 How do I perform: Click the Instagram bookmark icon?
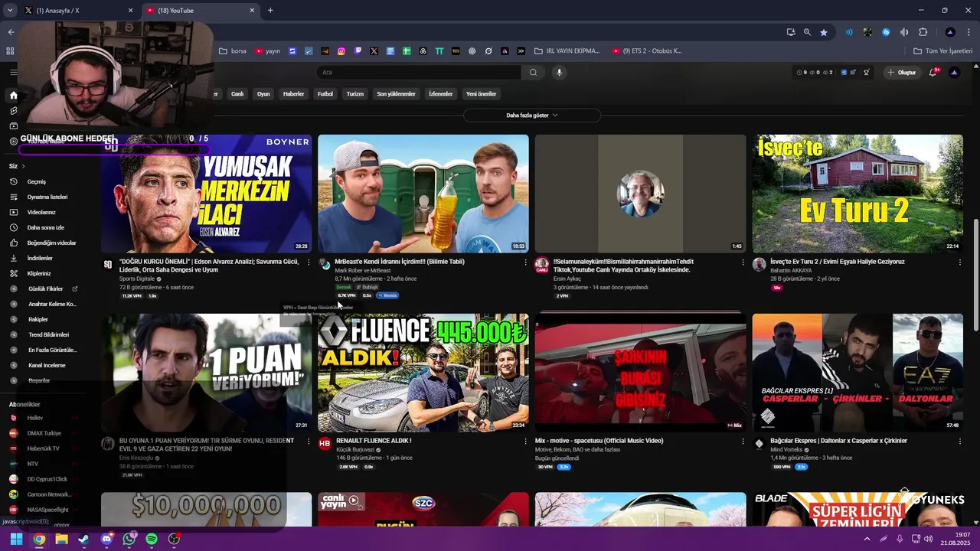coord(341,51)
